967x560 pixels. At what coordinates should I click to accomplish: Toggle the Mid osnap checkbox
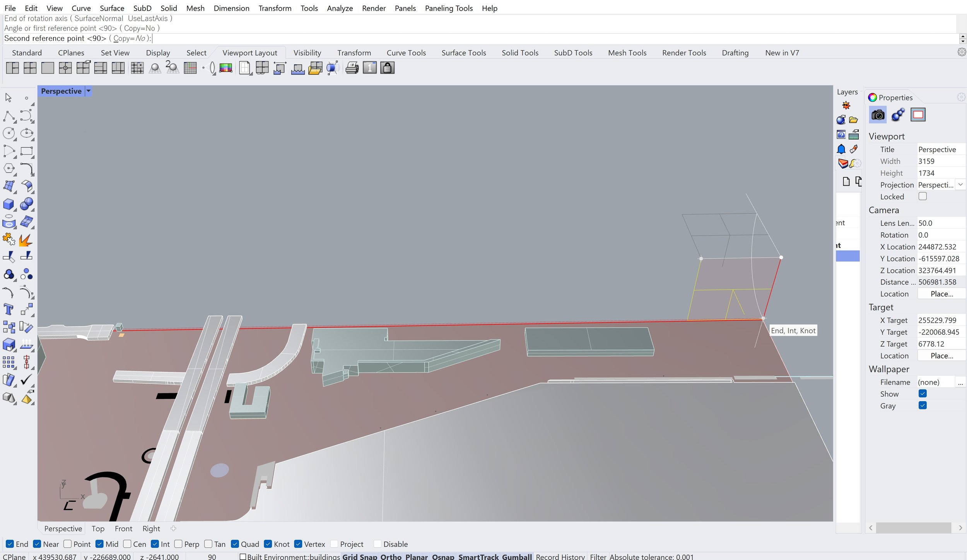pos(99,544)
